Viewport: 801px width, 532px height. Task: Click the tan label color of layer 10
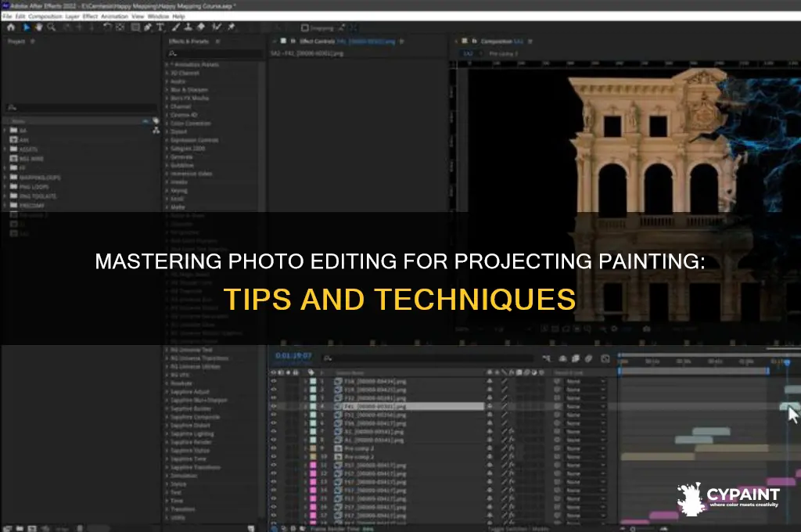coord(313,456)
